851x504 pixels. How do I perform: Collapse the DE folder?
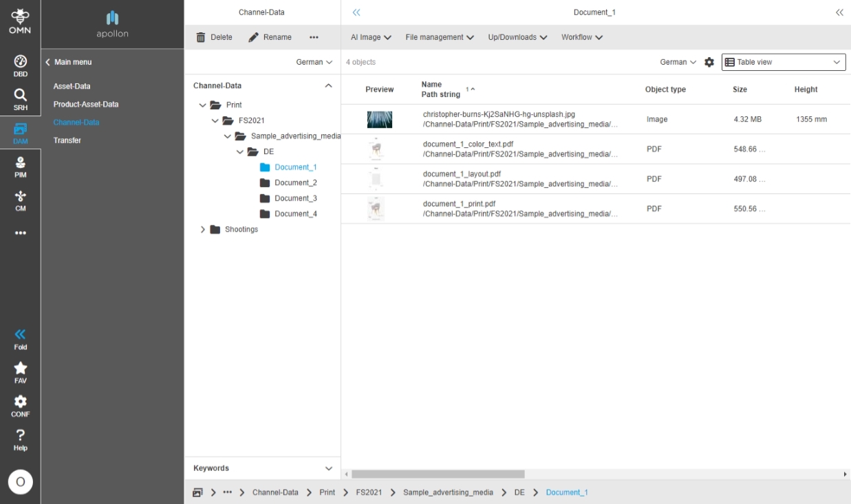(x=239, y=151)
